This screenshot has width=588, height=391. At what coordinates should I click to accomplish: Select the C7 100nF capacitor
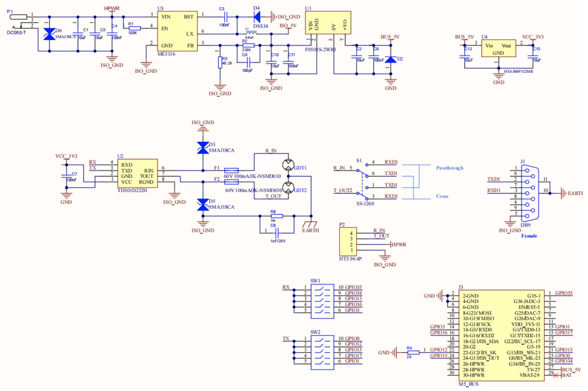click(x=67, y=176)
